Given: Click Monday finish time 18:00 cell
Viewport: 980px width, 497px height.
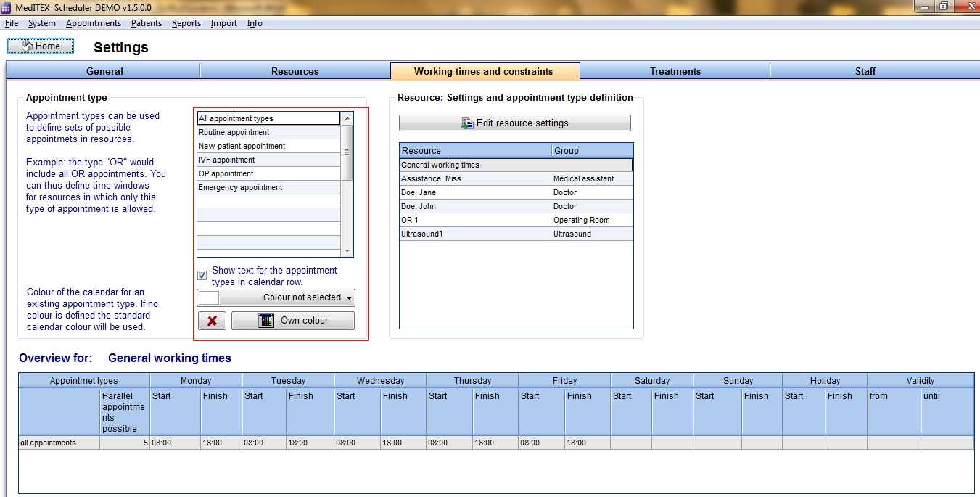Looking at the screenshot, I should tap(221, 443).
